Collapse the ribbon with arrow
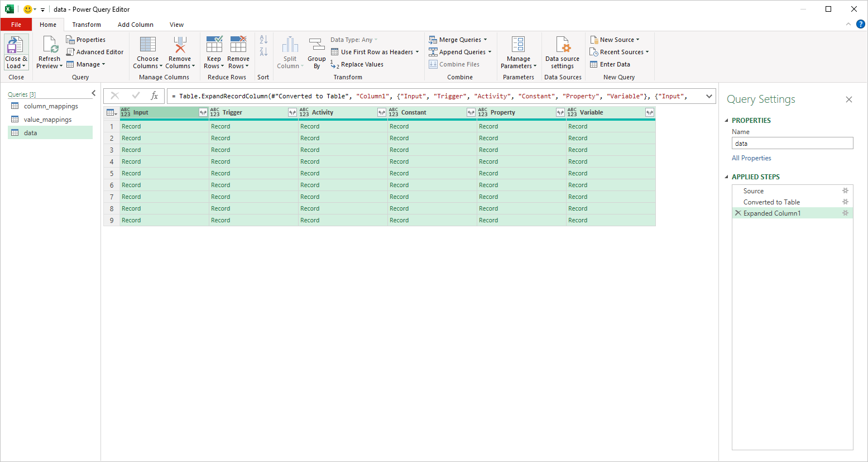This screenshot has width=868, height=462. [848, 24]
